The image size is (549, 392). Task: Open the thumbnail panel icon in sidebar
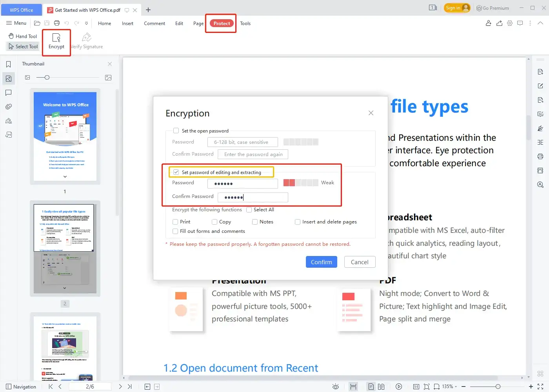9,78
